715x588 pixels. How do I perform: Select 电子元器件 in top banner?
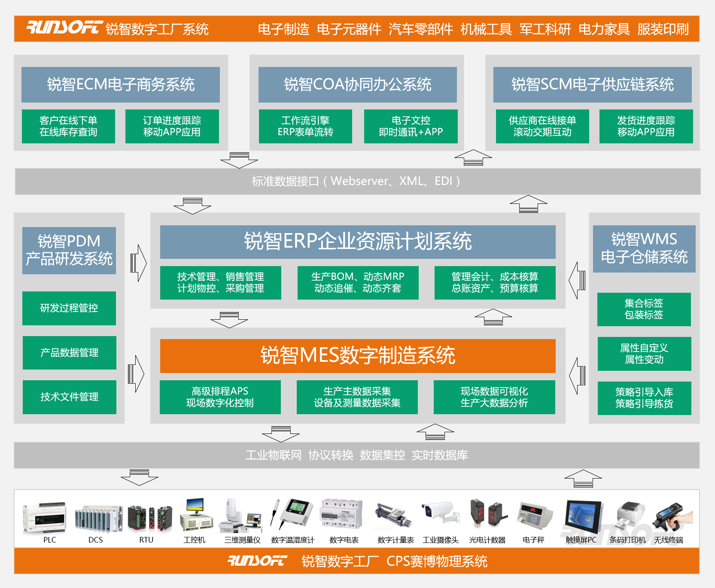tap(349, 29)
